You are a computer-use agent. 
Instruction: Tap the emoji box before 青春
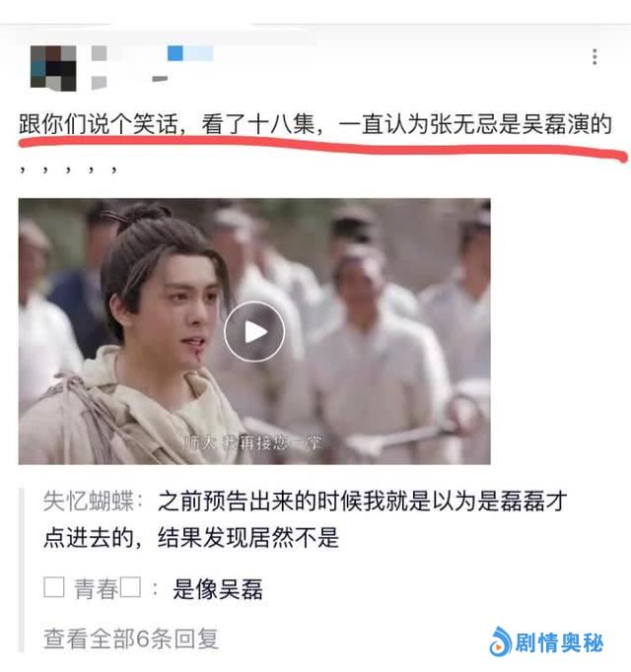click(54, 587)
